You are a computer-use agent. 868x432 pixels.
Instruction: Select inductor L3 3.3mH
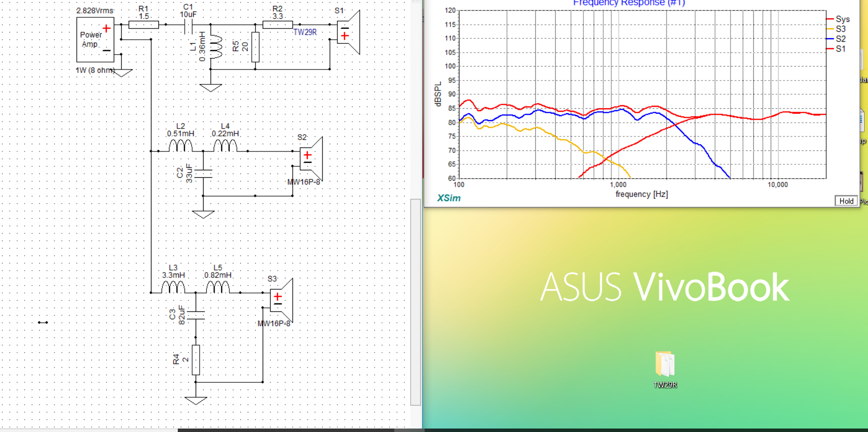(x=173, y=288)
